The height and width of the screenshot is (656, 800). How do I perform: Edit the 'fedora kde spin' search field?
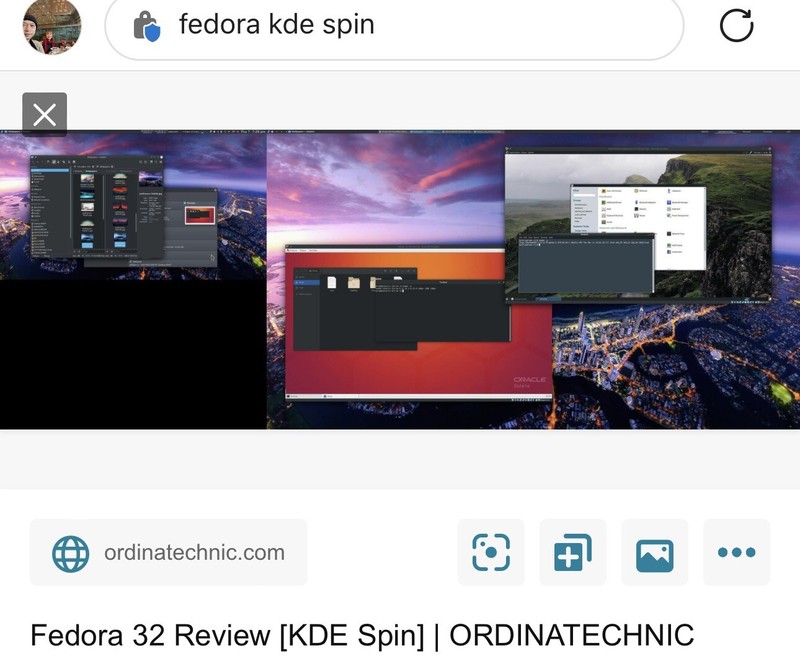click(x=394, y=26)
